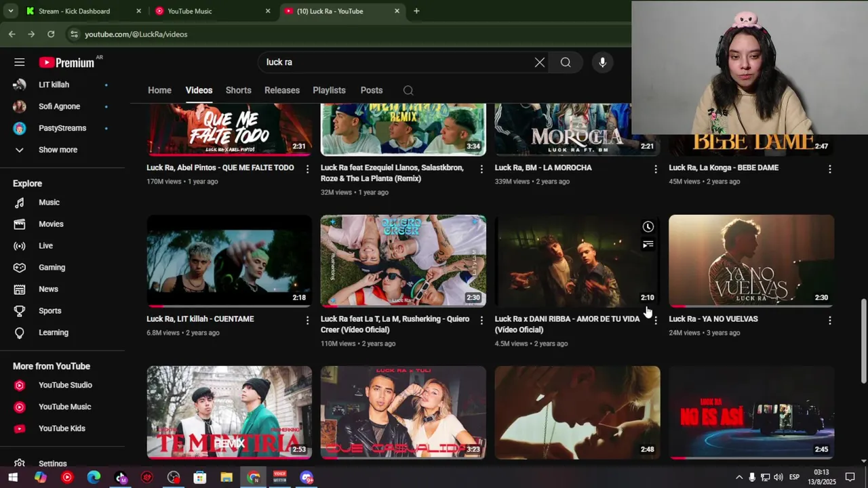This screenshot has height=488, width=868.
Task: Close the YouTube Music browser tab
Action: click(x=268, y=11)
